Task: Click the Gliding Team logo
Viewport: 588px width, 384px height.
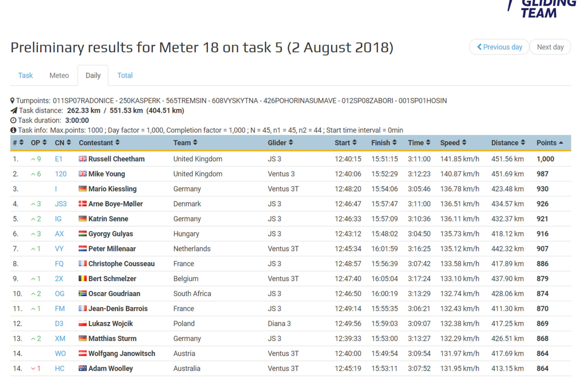Action: pyautogui.click(x=543, y=9)
